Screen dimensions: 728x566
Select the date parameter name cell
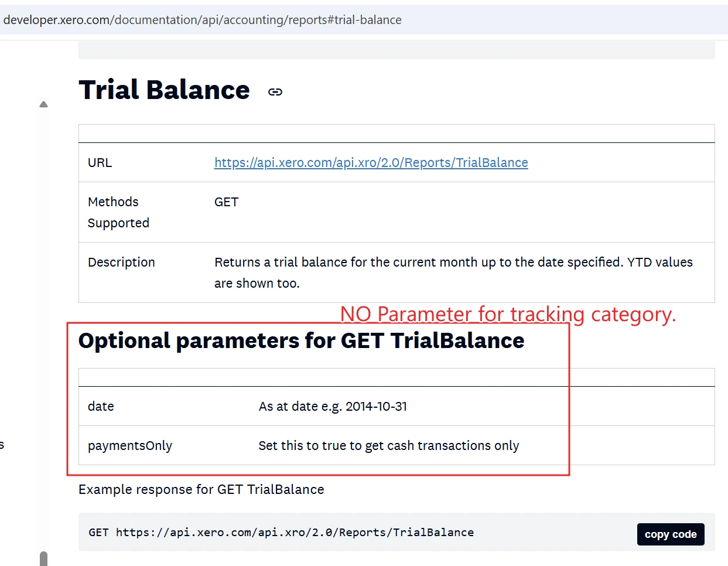[x=101, y=407]
